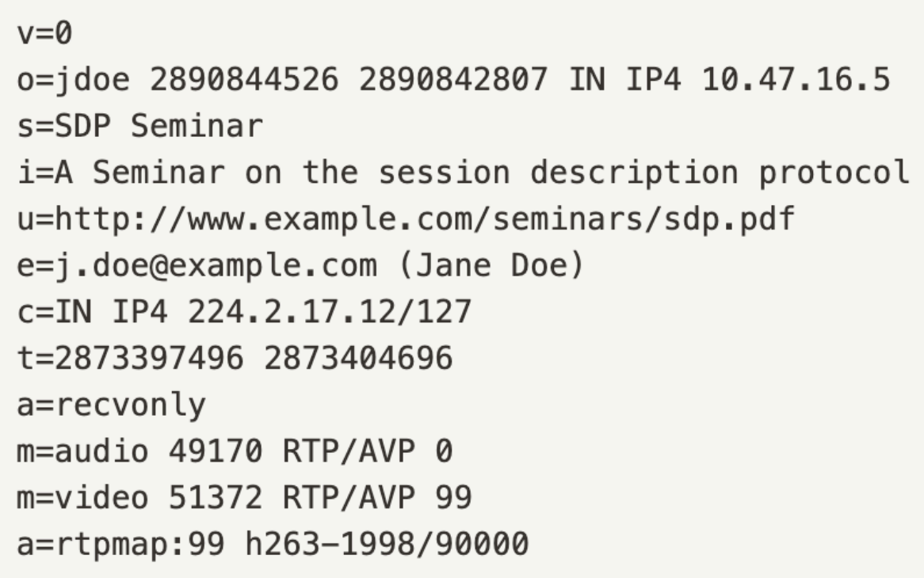Click connection address 224.2.17.12/127

click(x=330, y=312)
